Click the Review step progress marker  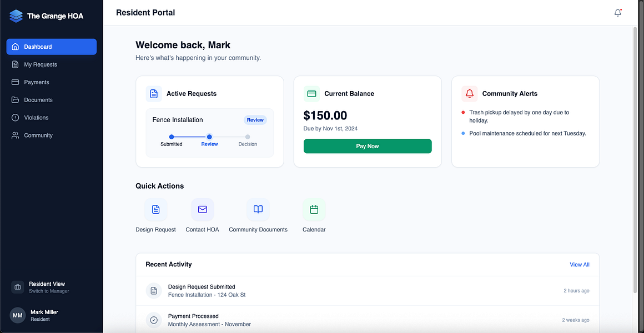(209, 137)
